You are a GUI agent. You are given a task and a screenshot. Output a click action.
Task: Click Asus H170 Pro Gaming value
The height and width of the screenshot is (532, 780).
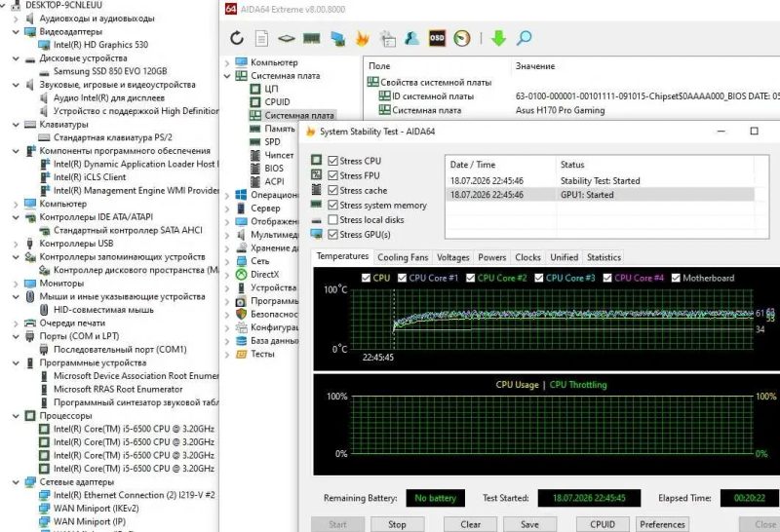tap(560, 110)
